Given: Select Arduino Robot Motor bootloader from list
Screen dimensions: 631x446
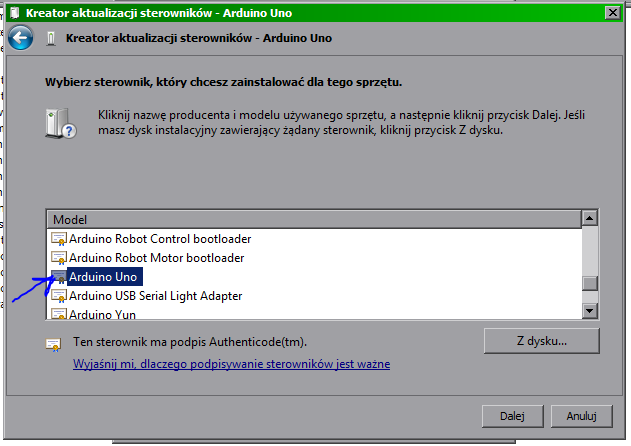Looking at the screenshot, I should pos(156,258).
